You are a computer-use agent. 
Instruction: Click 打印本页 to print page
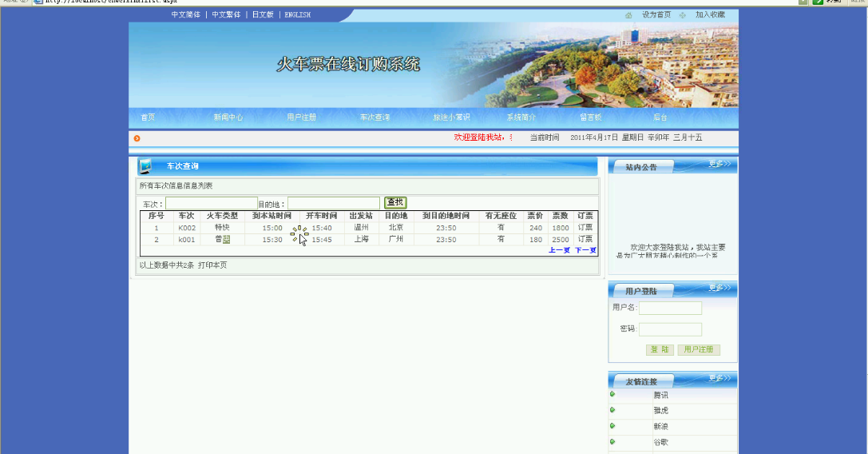point(212,265)
